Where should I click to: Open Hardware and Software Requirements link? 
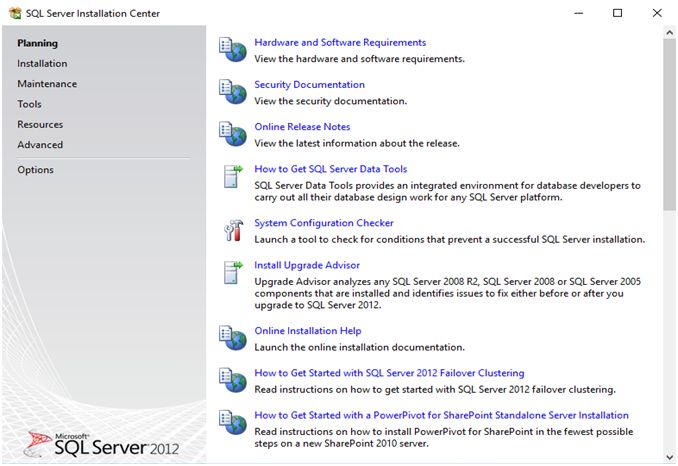tap(340, 42)
